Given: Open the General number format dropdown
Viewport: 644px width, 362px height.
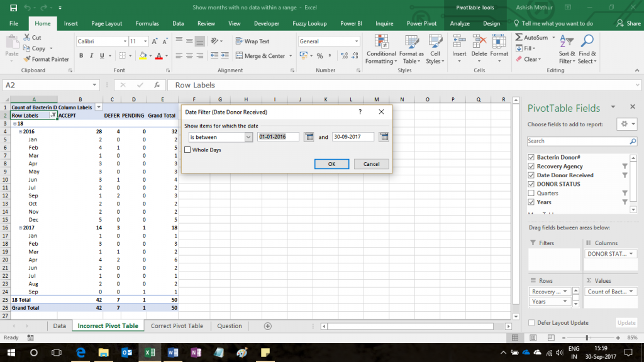Looking at the screenshot, I should click(356, 41).
